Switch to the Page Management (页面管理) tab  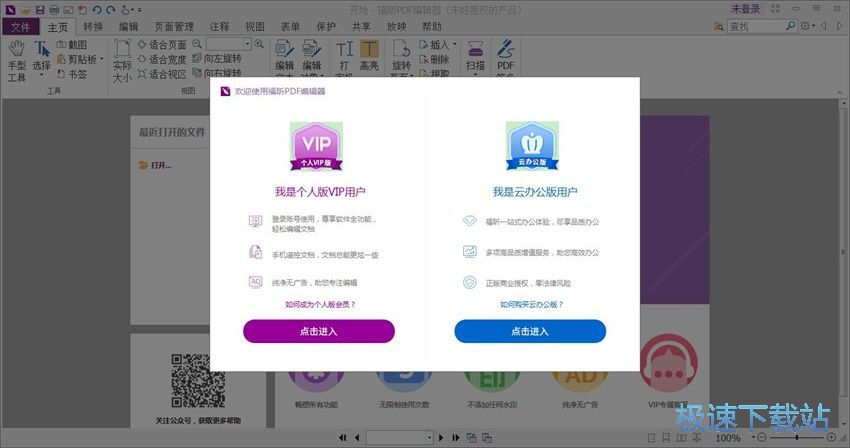click(x=174, y=27)
